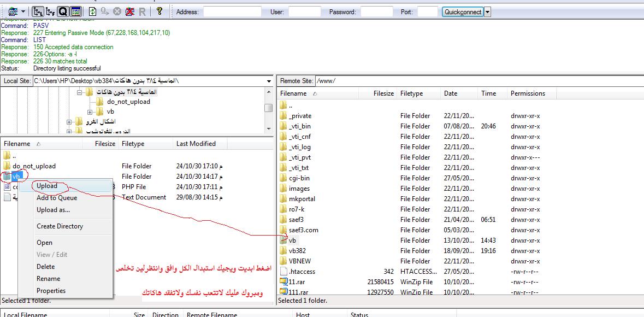The height and width of the screenshot is (317, 644).
Task: Click the Refresh file lists icon
Action: 92,11
